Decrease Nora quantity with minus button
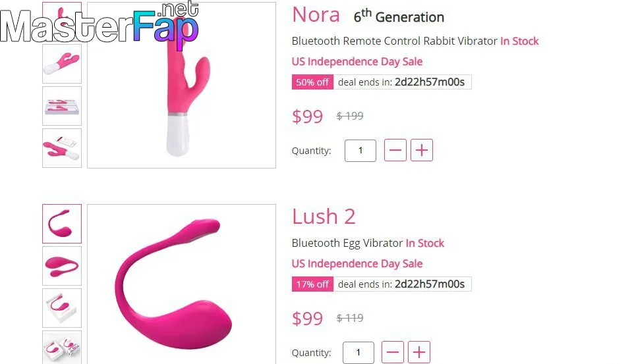Image resolution: width=632 pixels, height=364 pixels. [x=395, y=151]
